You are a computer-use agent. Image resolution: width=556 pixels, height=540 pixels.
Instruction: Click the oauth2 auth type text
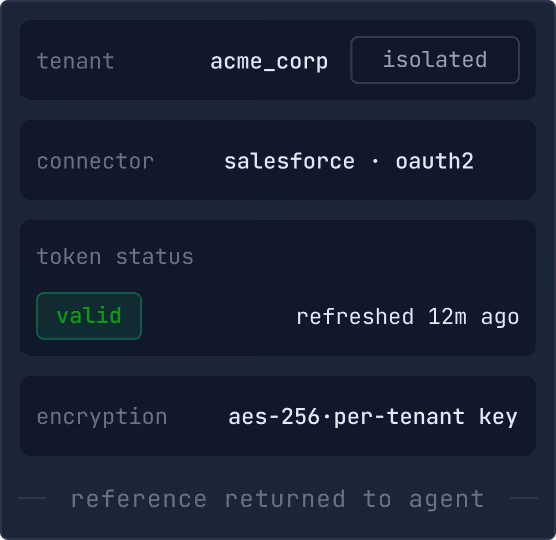point(434,161)
